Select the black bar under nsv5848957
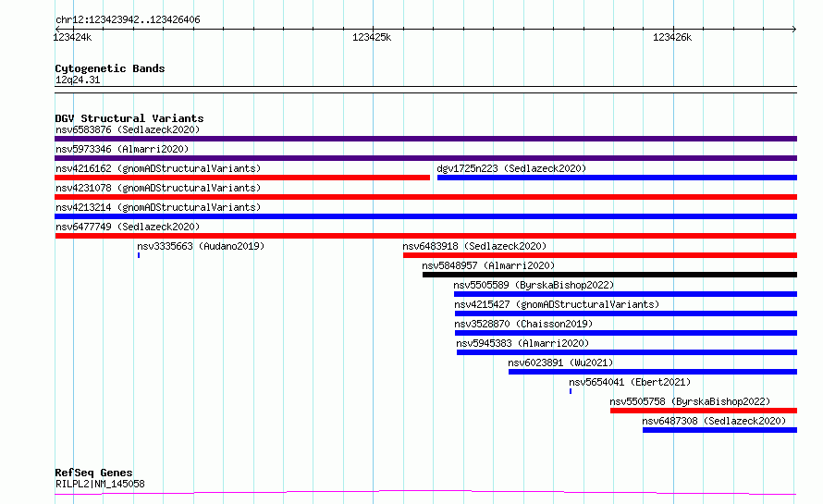Image resolution: width=823 pixels, height=504 pixels. point(609,275)
